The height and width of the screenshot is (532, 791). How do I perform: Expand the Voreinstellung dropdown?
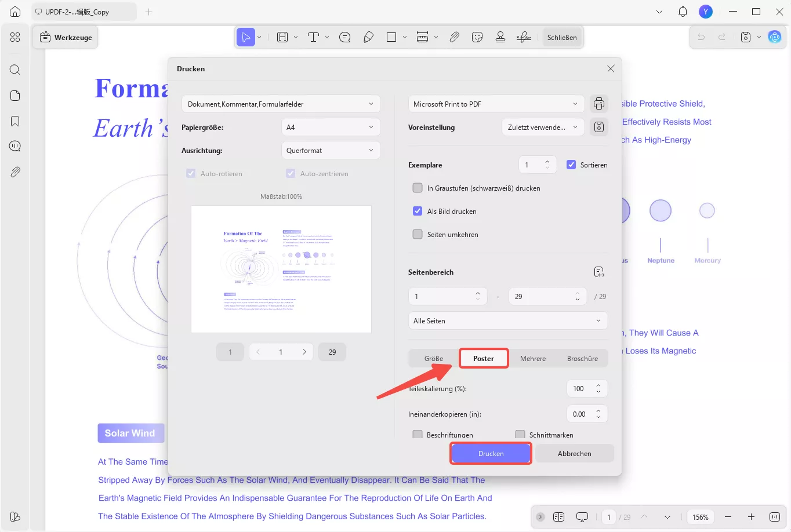(543, 127)
